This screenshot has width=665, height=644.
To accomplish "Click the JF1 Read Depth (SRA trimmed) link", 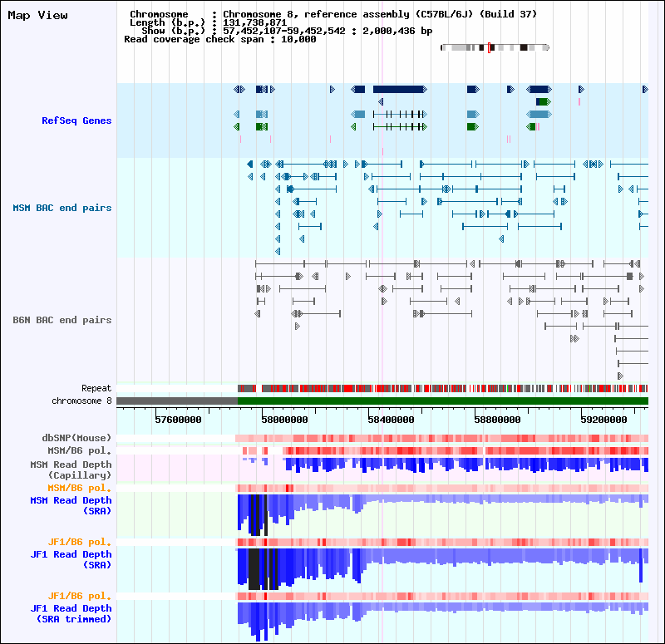I will tap(71, 613).
